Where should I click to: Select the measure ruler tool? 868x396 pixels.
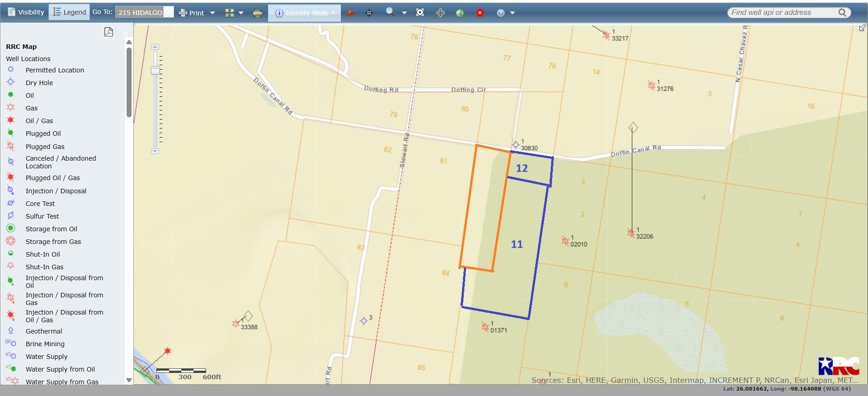(x=258, y=13)
